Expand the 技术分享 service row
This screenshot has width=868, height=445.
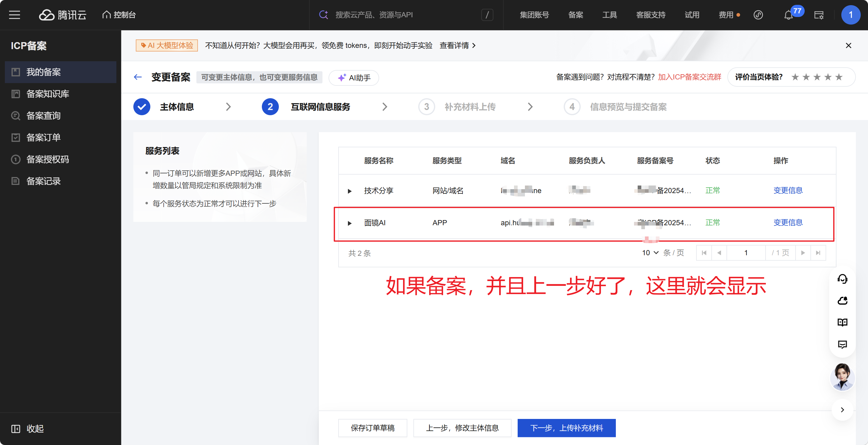point(349,191)
